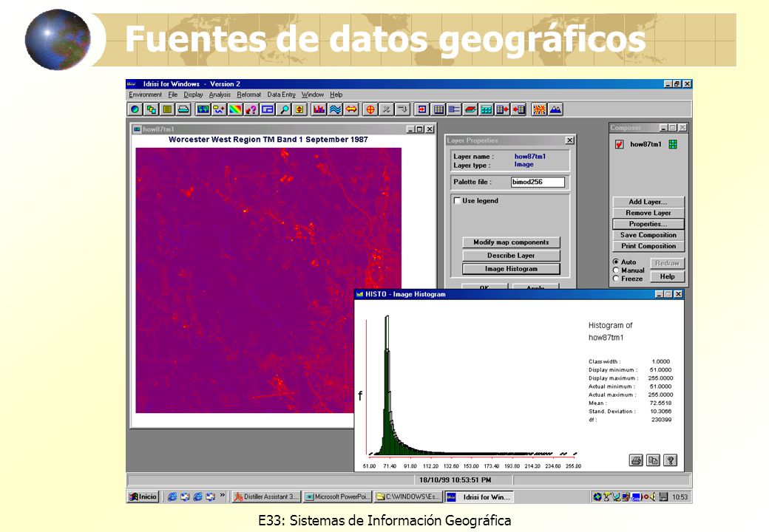Click the 'Worcester West Region TM Band 1' title
The height and width of the screenshot is (532, 769).
[268, 139]
